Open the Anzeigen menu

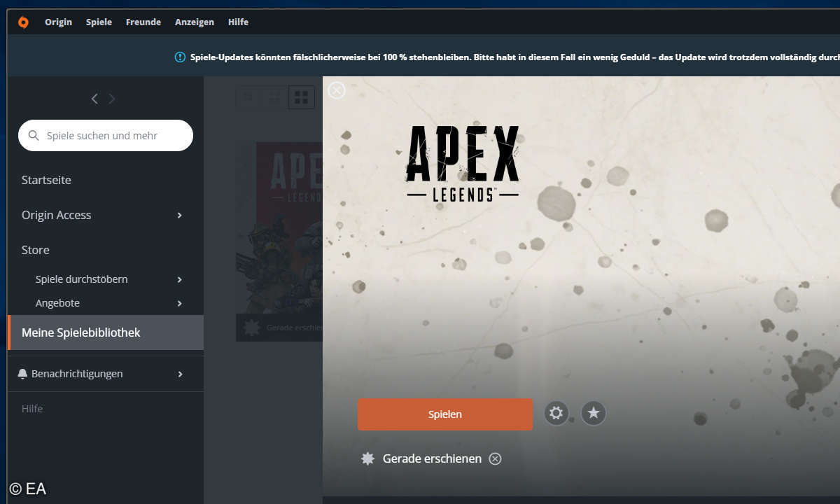click(x=195, y=22)
